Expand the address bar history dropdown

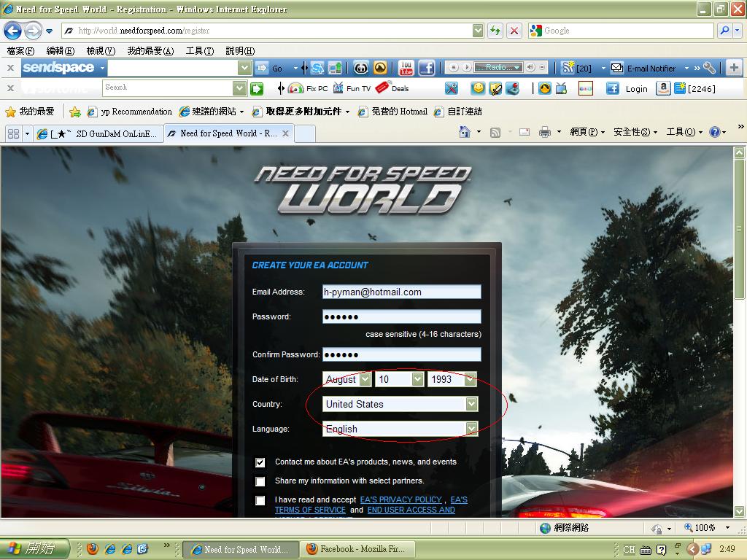click(x=479, y=31)
